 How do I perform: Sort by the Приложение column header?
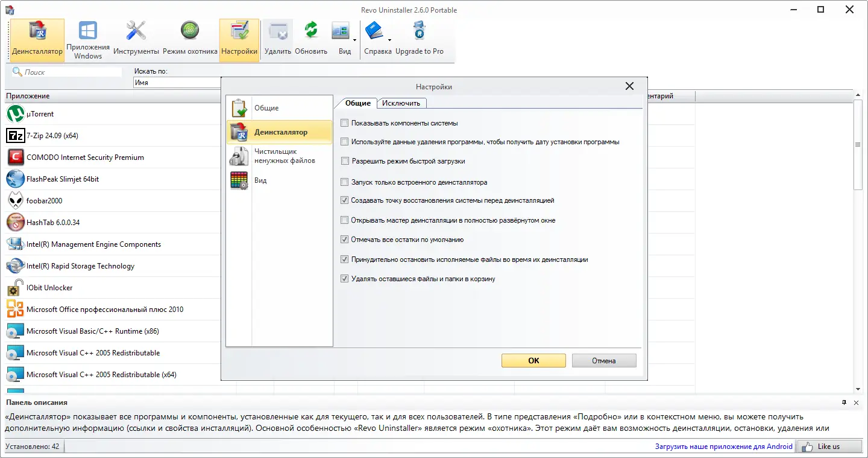(x=113, y=96)
